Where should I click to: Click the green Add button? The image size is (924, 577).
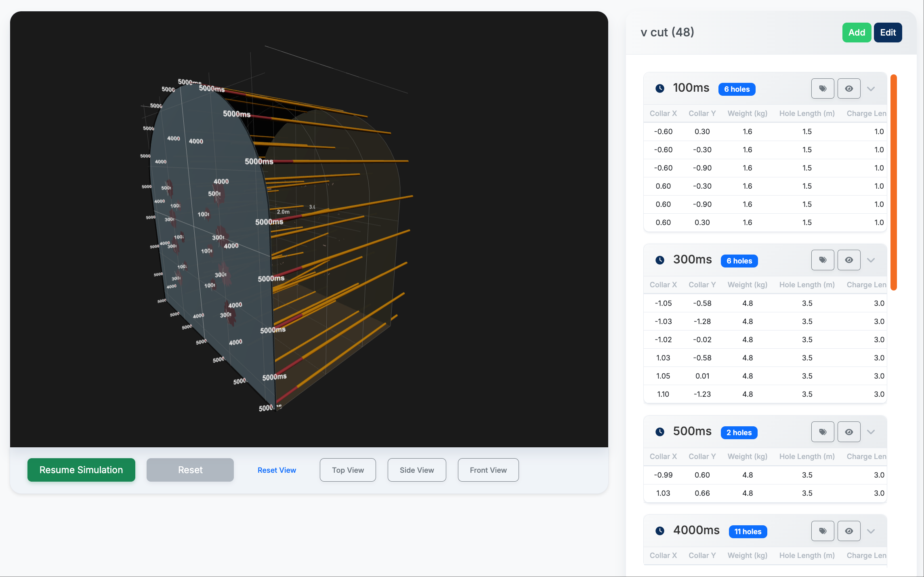pyautogui.click(x=856, y=32)
